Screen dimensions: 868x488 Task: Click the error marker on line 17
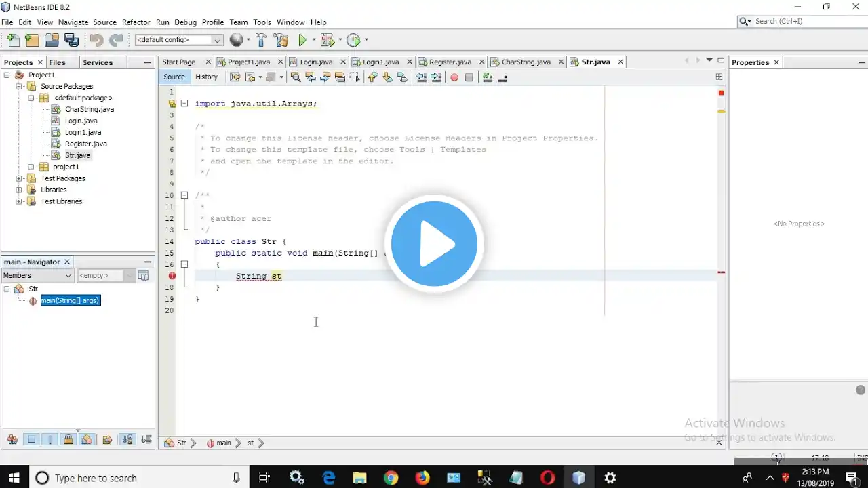tap(172, 276)
